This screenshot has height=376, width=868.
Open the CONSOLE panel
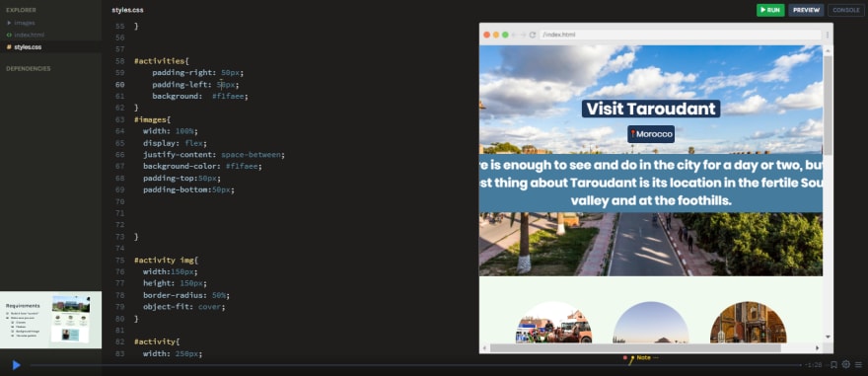tap(846, 10)
